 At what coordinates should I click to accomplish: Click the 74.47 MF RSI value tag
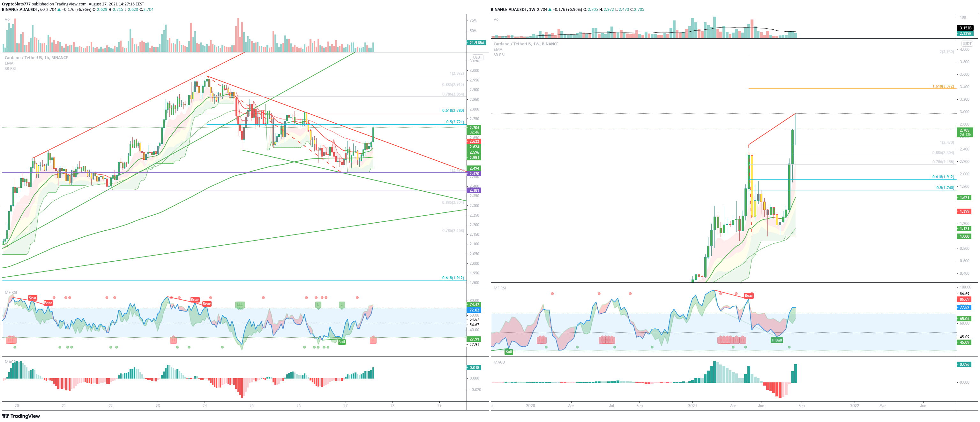pyautogui.click(x=474, y=305)
